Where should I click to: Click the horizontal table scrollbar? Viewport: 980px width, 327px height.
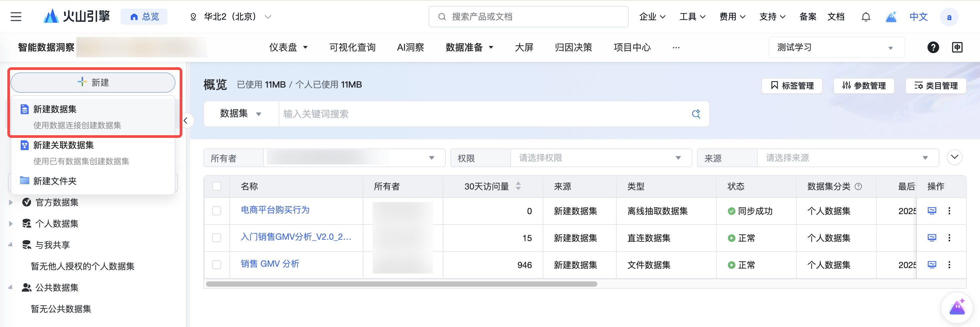tap(401, 284)
